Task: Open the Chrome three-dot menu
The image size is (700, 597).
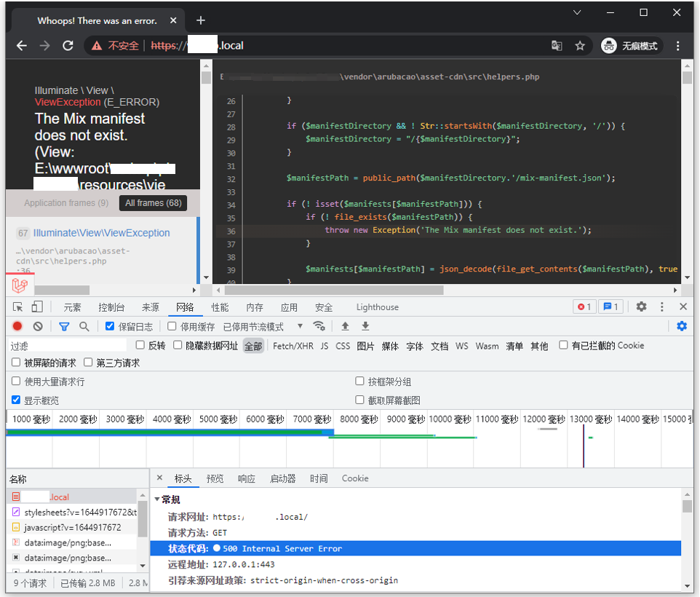Action: coord(678,46)
